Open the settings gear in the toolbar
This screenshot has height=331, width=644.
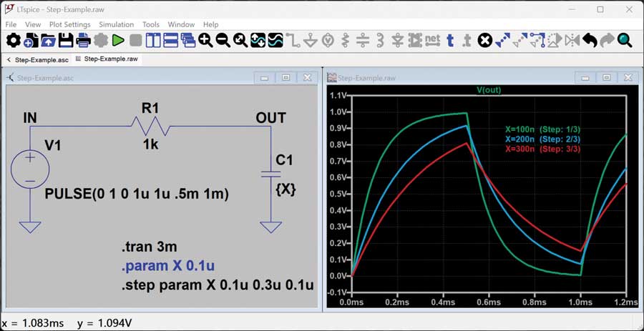[x=13, y=41]
